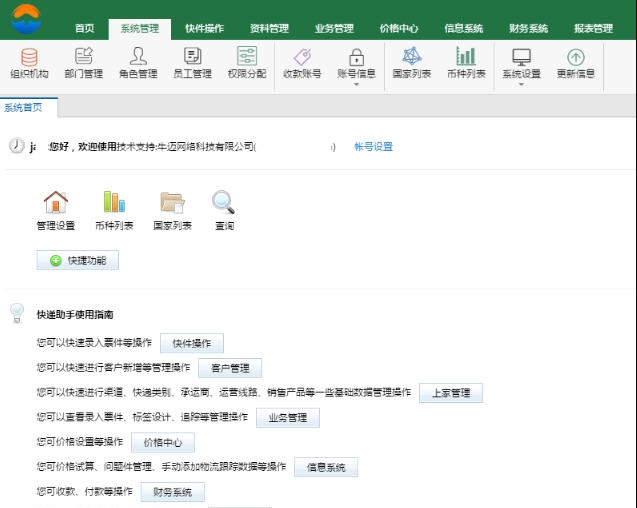637x508 pixels.
Task: Click the 帐号设置 link
Action: click(373, 146)
